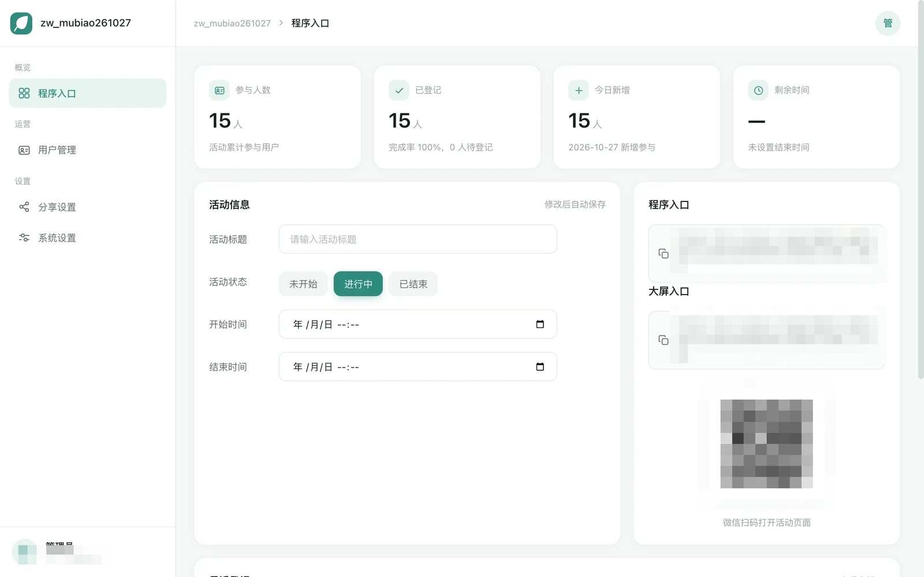
Task: Open 程序入口 in the sidebar
Action: (87, 93)
